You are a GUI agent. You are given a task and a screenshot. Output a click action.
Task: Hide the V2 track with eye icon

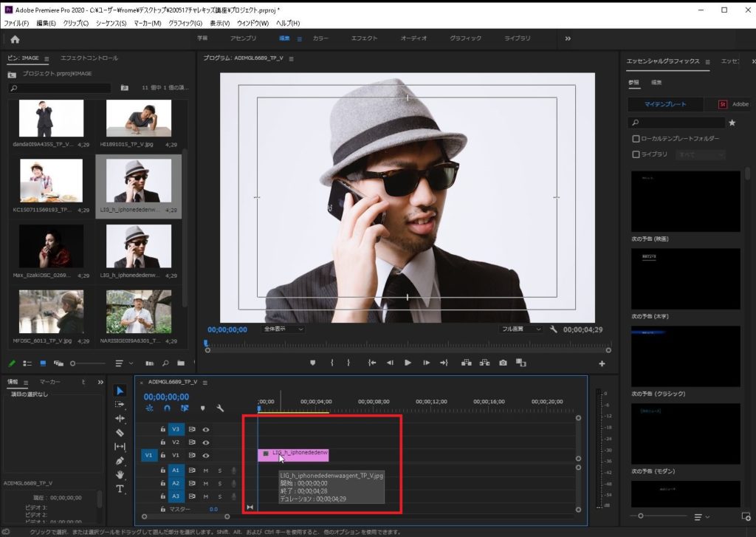pyautogui.click(x=206, y=442)
